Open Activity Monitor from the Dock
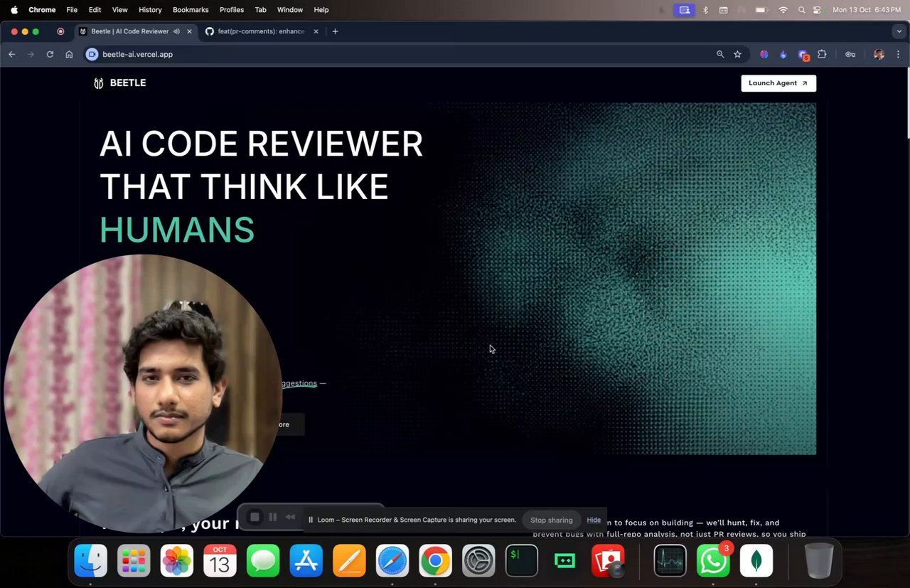Screen dimensions: 910x588 point(670,561)
